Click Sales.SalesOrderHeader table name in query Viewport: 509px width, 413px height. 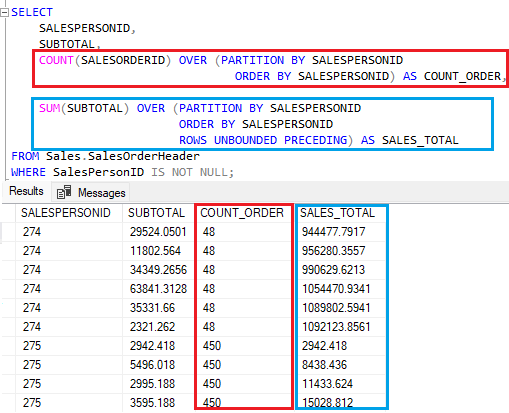coord(123,156)
